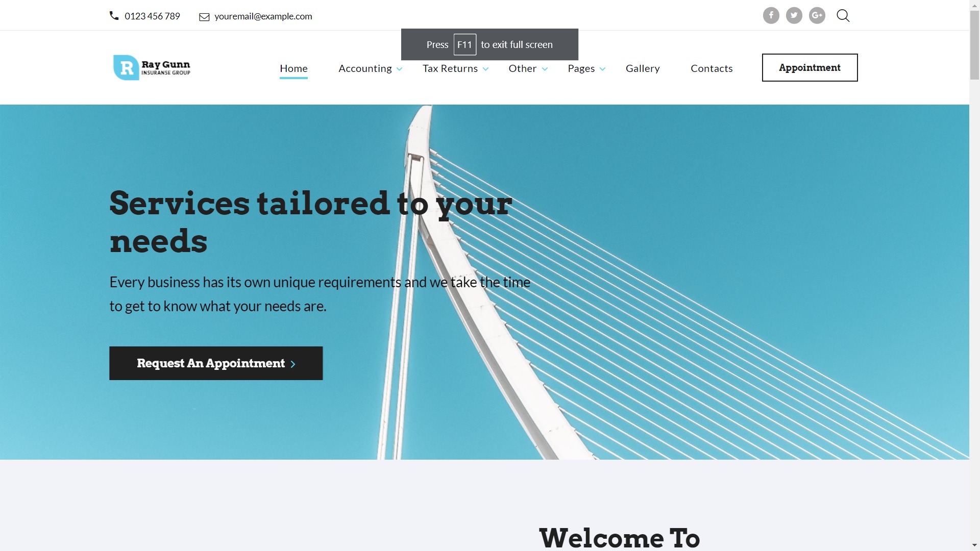The image size is (980, 551).
Task: Select the Home navigation tab
Action: click(x=293, y=68)
